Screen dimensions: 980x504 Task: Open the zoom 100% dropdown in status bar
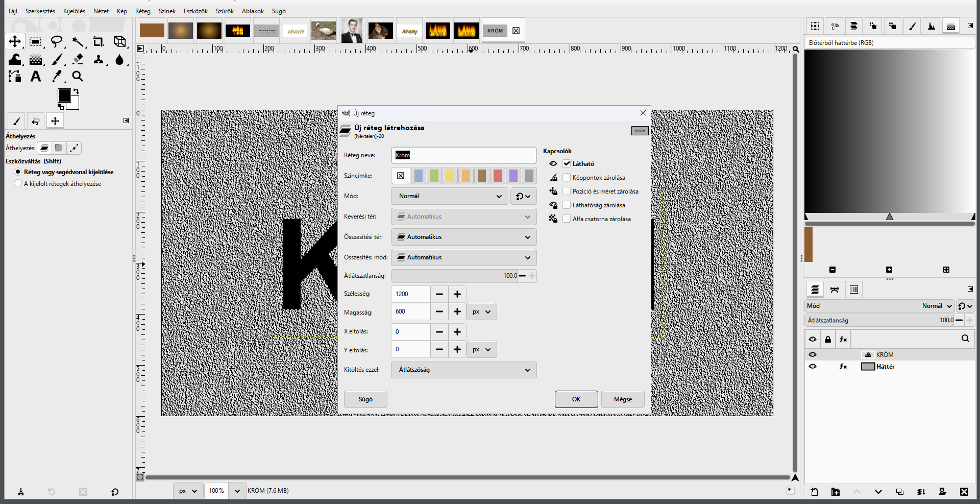pyautogui.click(x=237, y=491)
